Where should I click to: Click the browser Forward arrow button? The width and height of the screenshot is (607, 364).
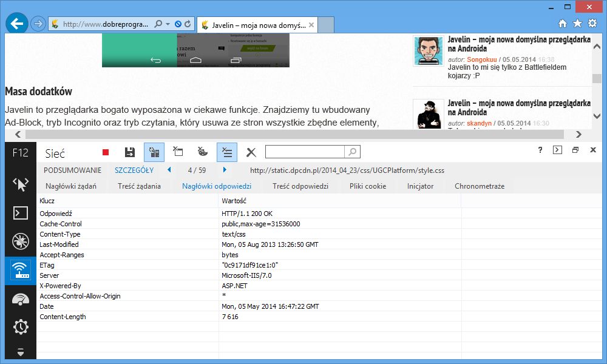tap(38, 24)
